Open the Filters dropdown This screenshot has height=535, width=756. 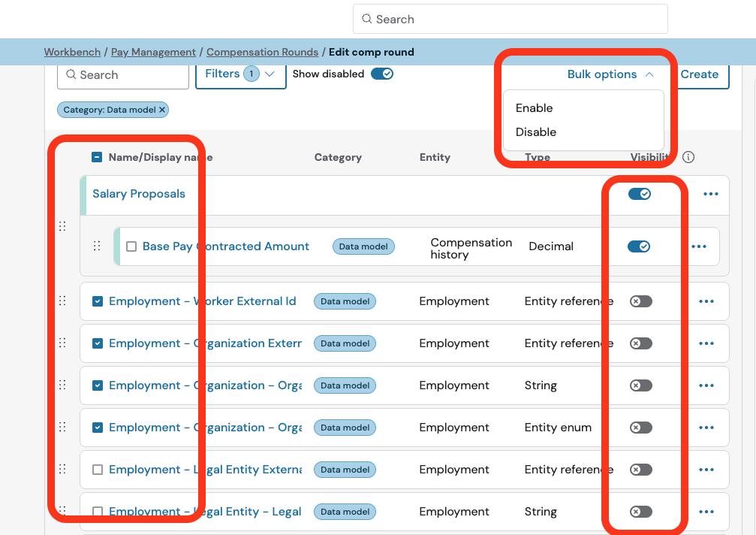point(240,74)
